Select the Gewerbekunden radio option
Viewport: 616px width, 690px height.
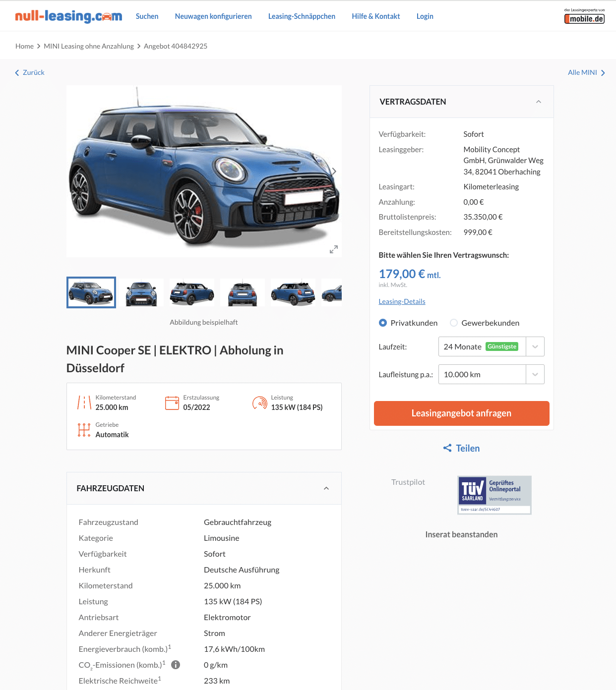(454, 323)
